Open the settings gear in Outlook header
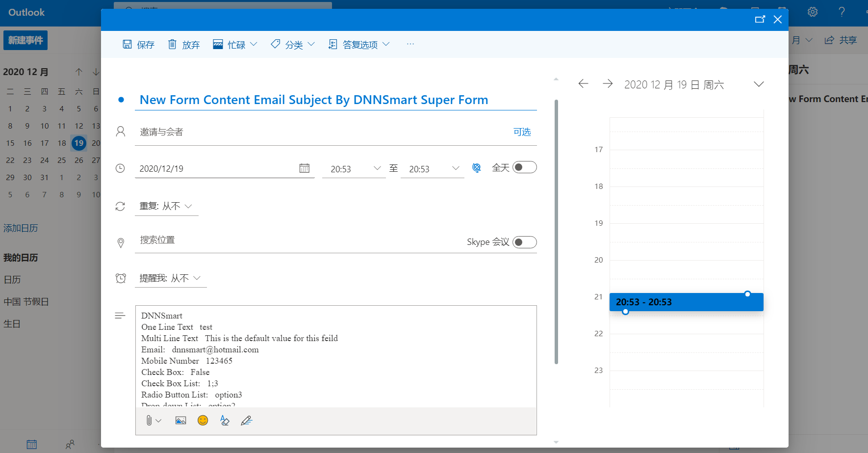 [813, 12]
